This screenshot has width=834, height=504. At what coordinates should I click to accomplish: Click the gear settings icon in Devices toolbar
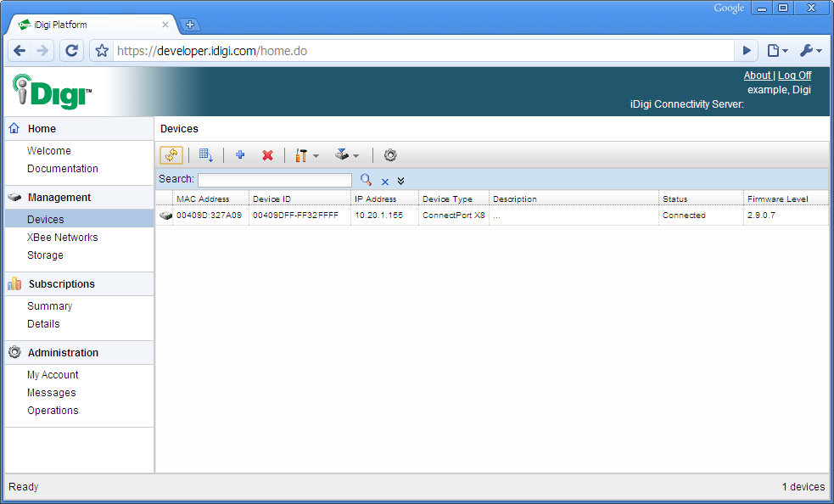coord(390,155)
